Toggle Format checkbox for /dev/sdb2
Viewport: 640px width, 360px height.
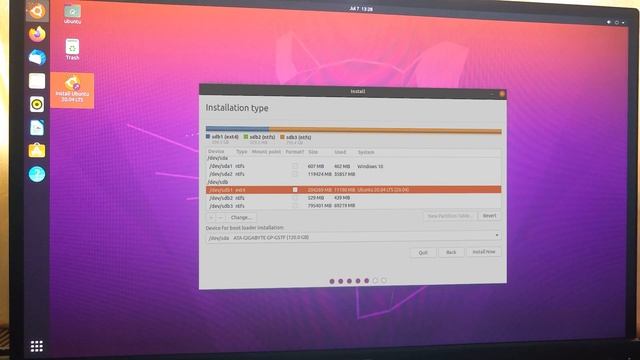click(x=295, y=198)
